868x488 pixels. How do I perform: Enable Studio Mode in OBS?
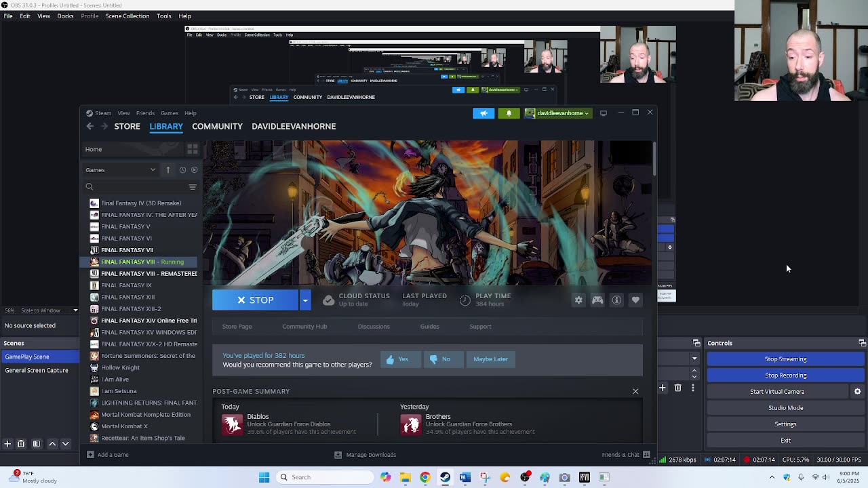click(785, 408)
